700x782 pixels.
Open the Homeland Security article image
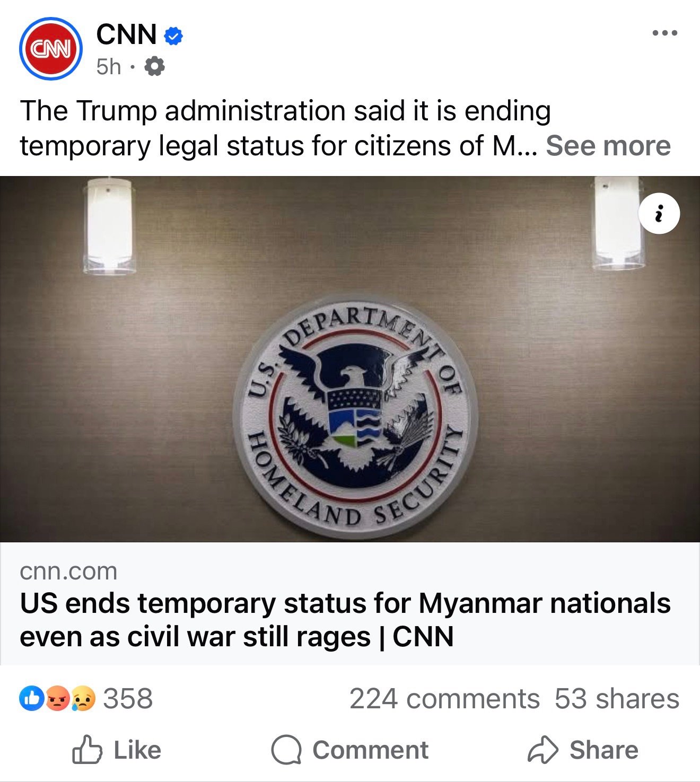(x=350, y=359)
